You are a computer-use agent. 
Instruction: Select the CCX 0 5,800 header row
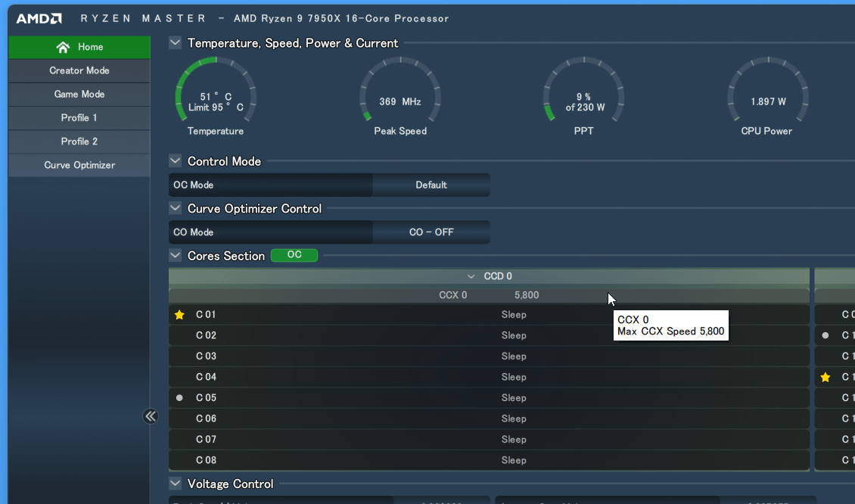pos(489,295)
